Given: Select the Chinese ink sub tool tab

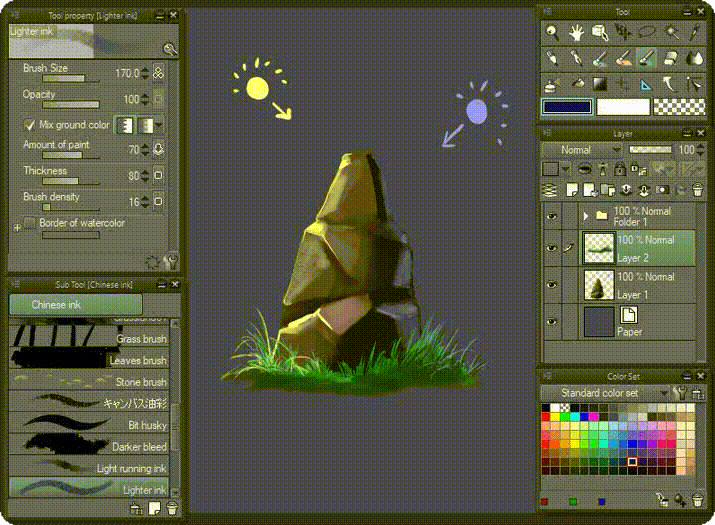Looking at the screenshot, I should (x=76, y=304).
